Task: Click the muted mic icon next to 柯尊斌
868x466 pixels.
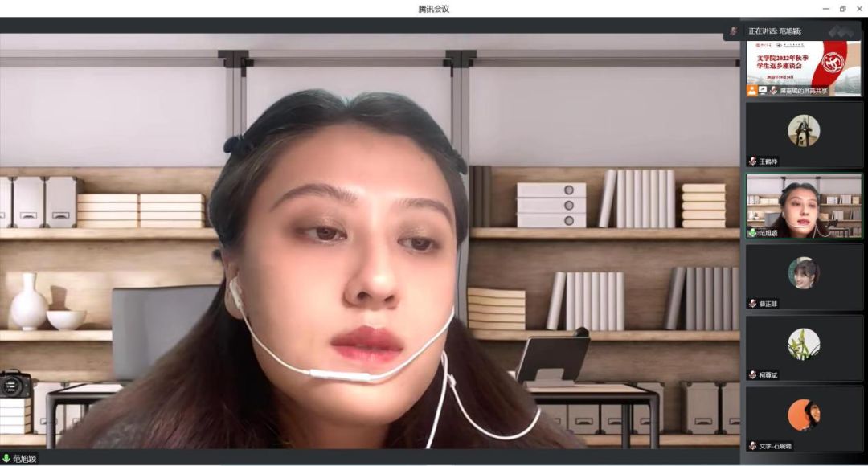Action: coord(753,374)
